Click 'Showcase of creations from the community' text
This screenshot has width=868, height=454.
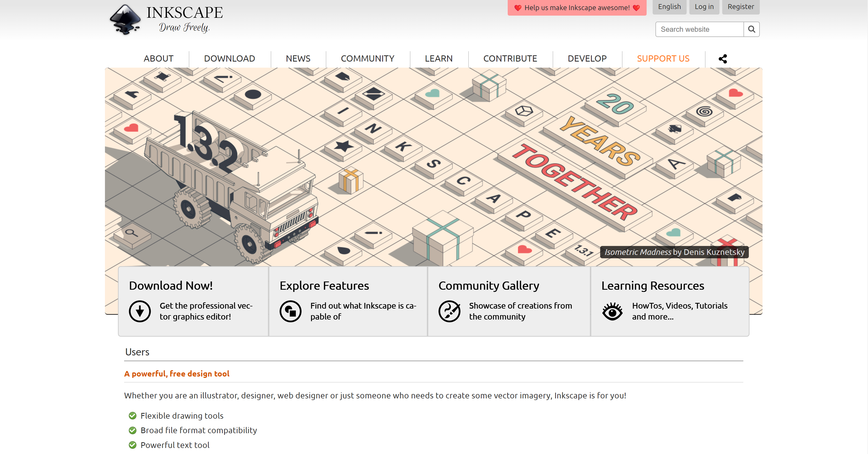521,311
